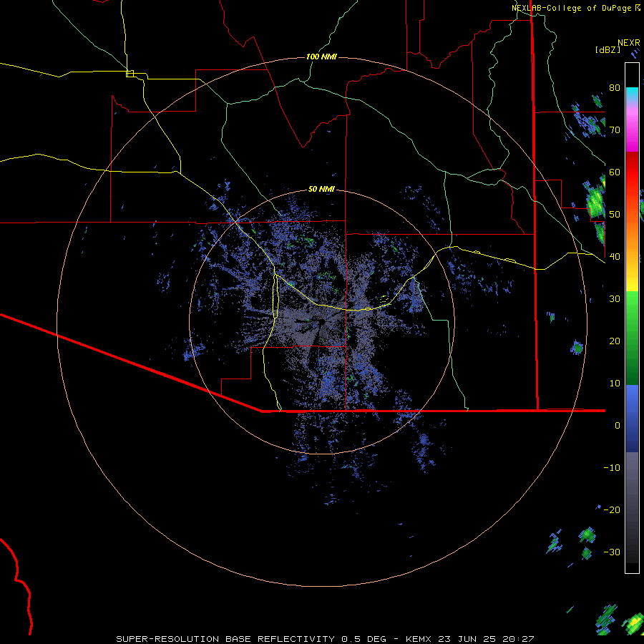Click the cyan top segment of the color bar
The height and width of the screenshot is (644, 644).
(x=632, y=94)
